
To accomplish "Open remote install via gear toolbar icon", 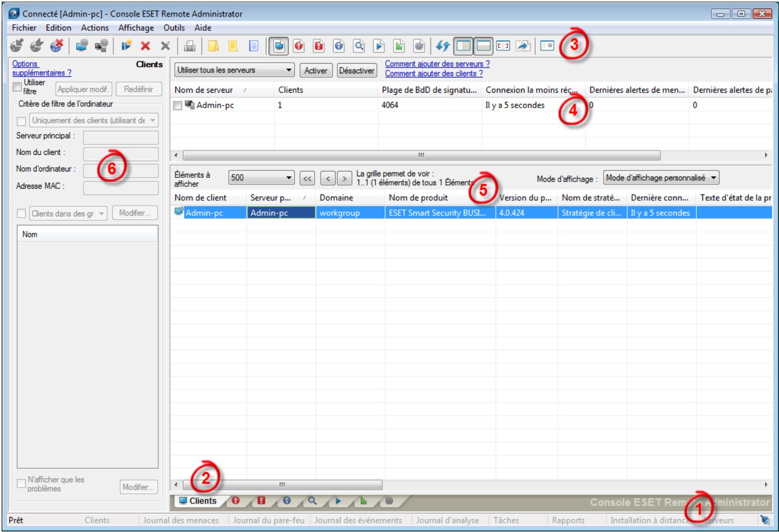I will click(419, 47).
